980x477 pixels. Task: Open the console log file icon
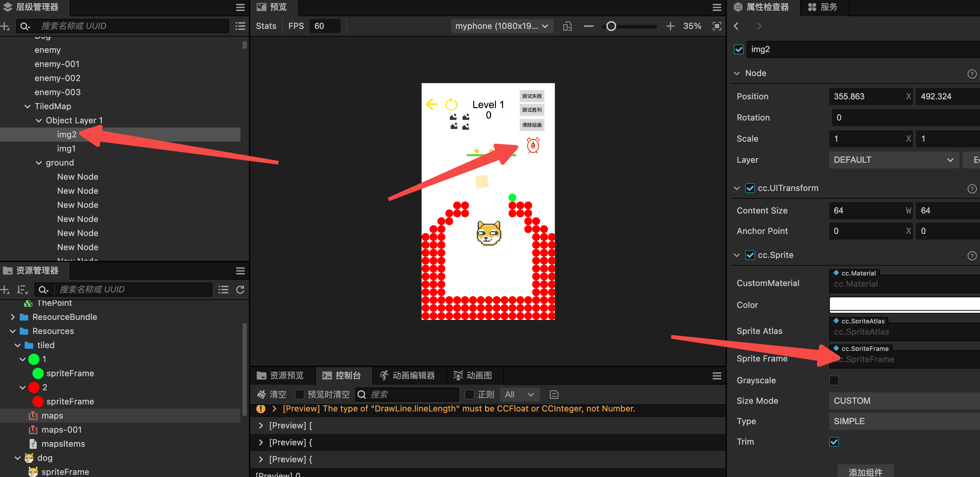click(554, 395)
